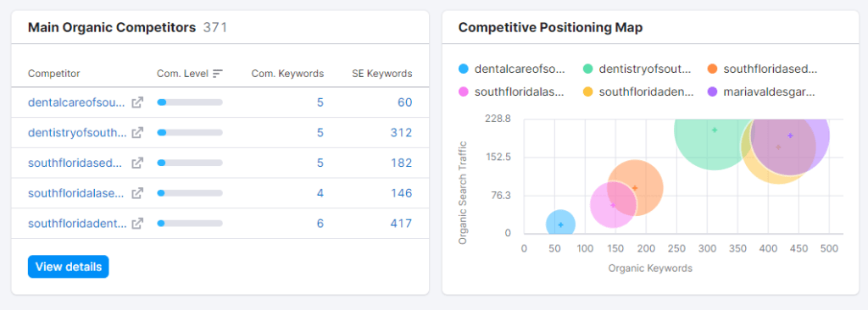The width and height of the screenshot is (868, 310).
Task: Toggle southfloridaden legend yellow dot
Action: click(588, 91)
